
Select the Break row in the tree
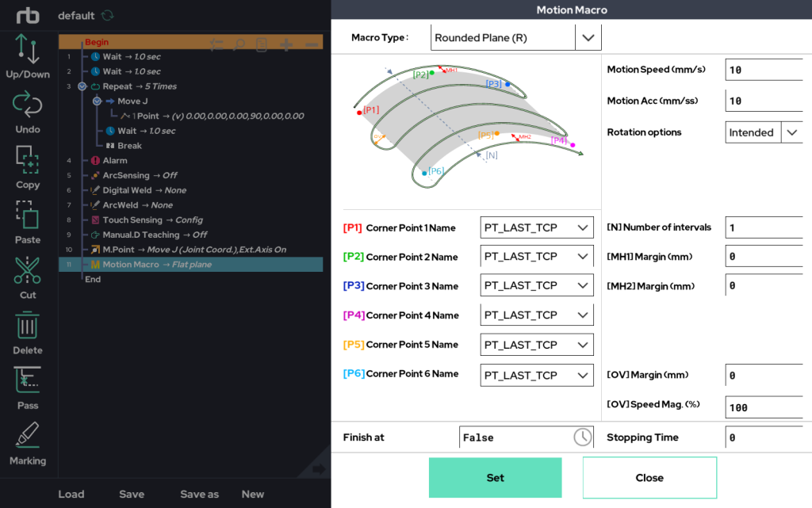pos(190,146)
